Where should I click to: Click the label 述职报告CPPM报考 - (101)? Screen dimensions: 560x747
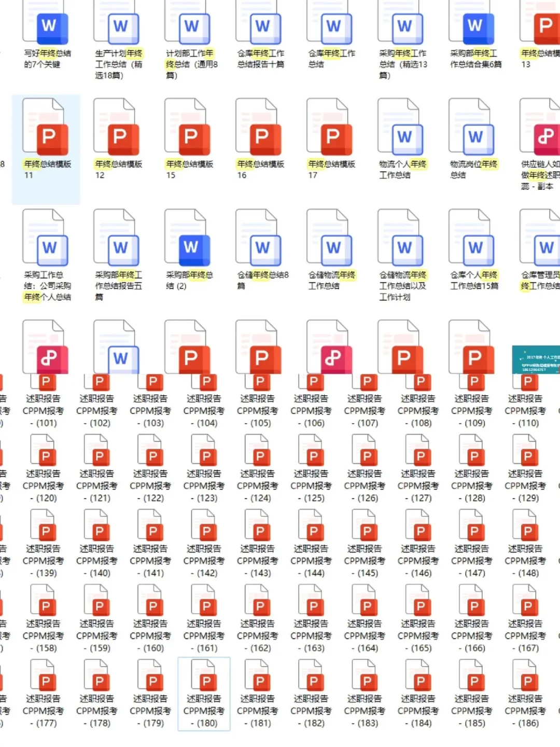pos(43,411)
